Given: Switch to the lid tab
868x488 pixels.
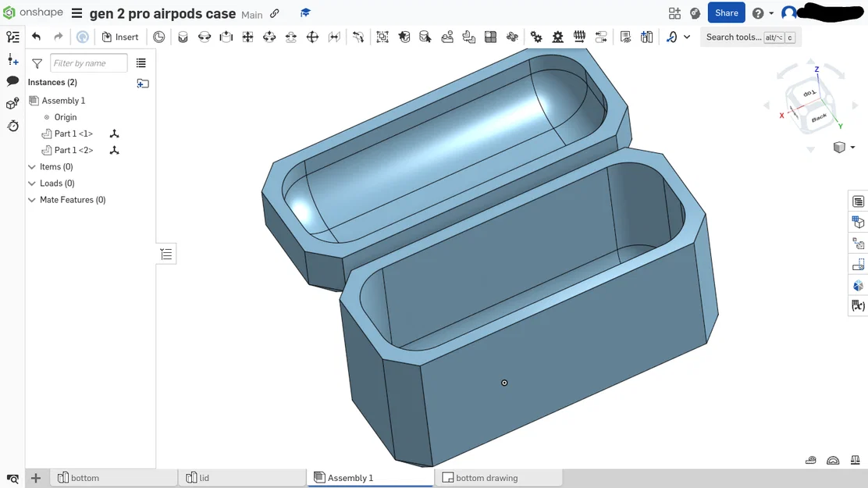Looking at the screenshot, I should tap(242, 478).
